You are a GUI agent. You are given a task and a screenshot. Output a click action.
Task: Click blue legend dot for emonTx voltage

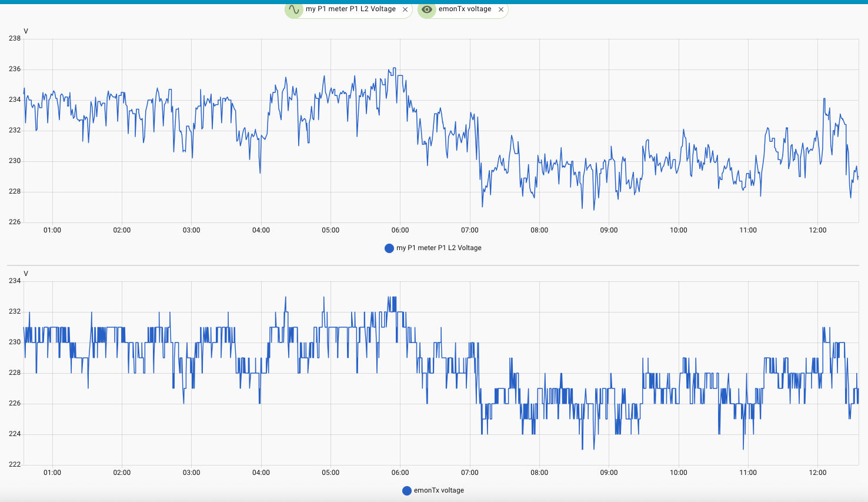click(406, 491)
